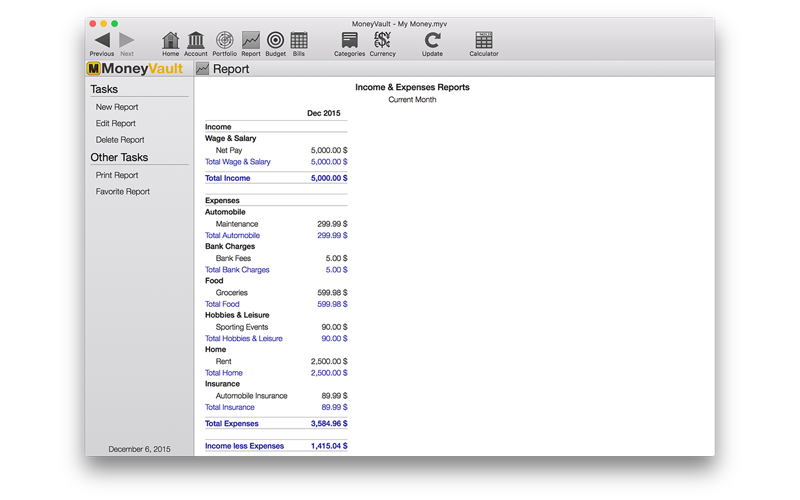Click the Total Income label

[228, 178]
